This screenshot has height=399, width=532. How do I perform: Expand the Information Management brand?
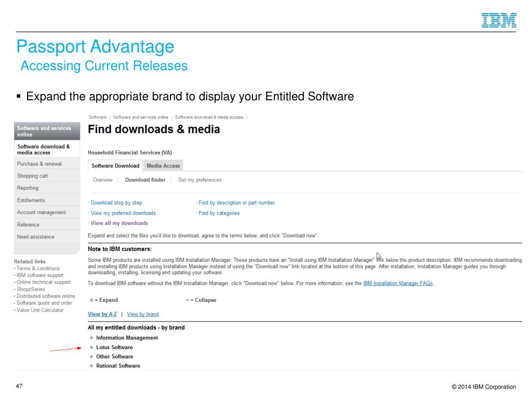91,338
